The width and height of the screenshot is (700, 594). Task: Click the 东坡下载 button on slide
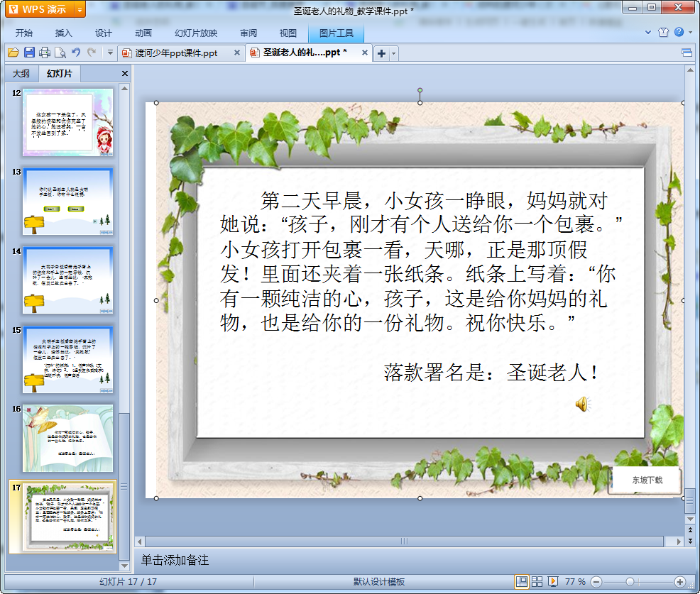pyautogui.click(x=647, y=480)
